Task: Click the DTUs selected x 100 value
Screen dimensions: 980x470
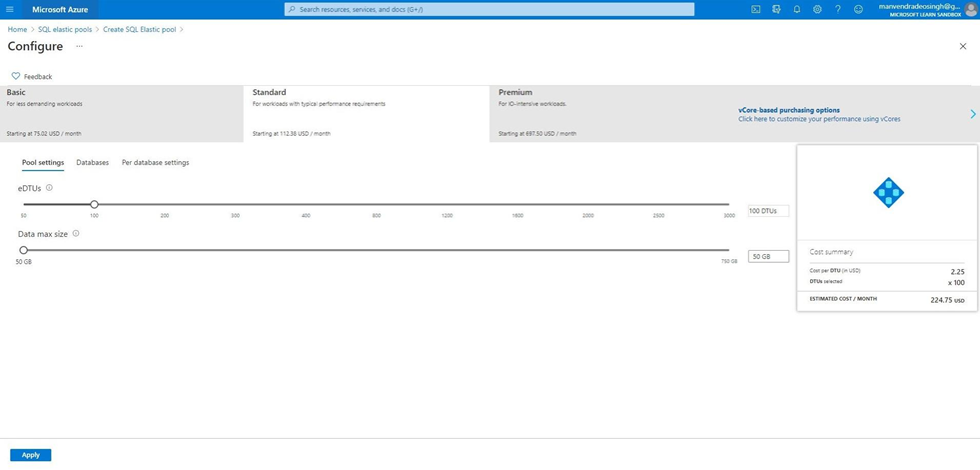Action: click(956, 282)
